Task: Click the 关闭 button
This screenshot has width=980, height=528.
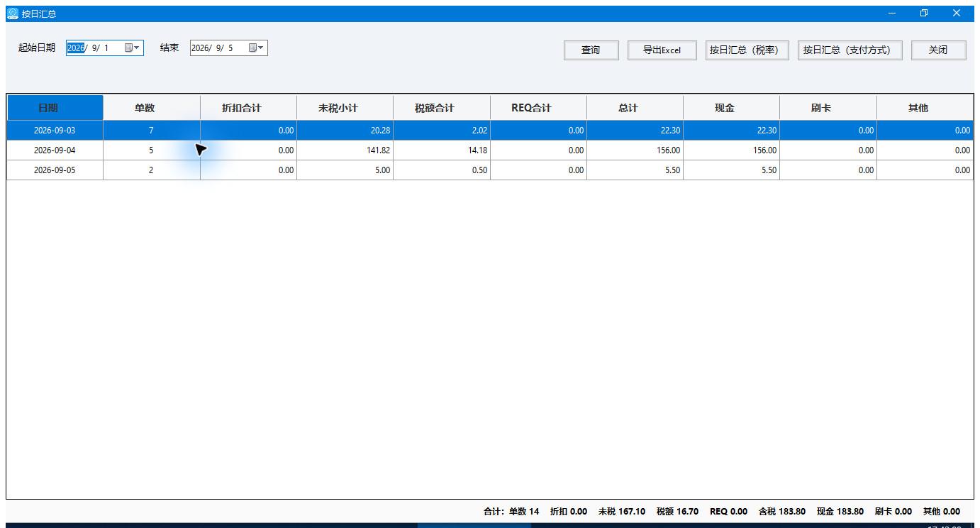Action: [x=939, y=50]
